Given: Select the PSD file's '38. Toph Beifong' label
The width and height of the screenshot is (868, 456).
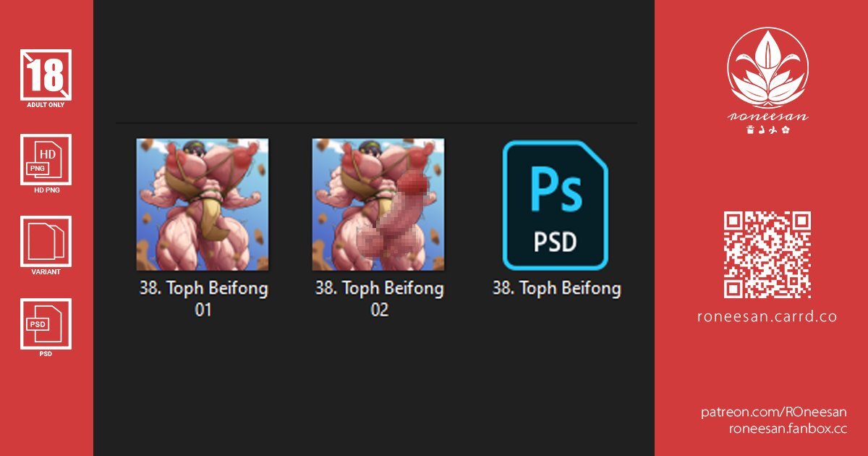Looking at the screenshot, I should tap(556, 288).
